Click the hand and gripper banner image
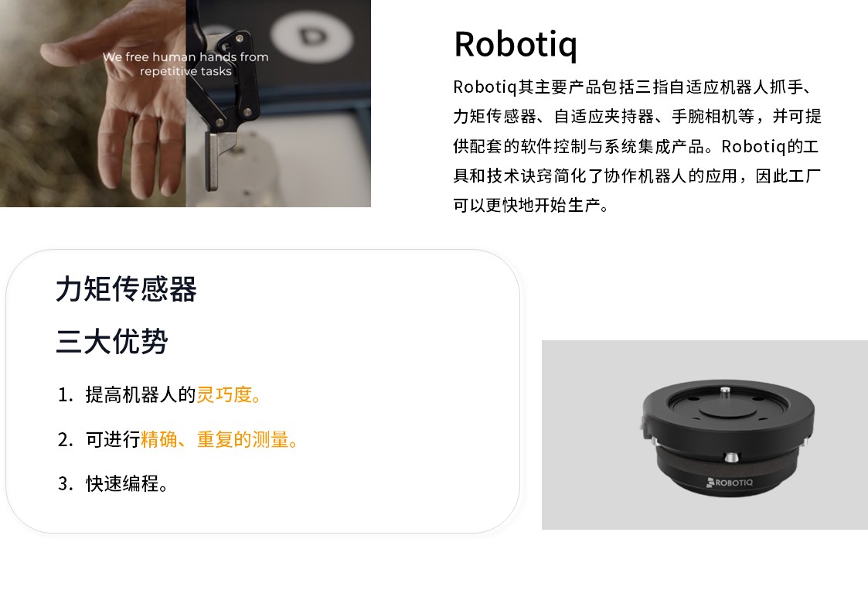This screenshot has height=614, width=868. [186, 104]
